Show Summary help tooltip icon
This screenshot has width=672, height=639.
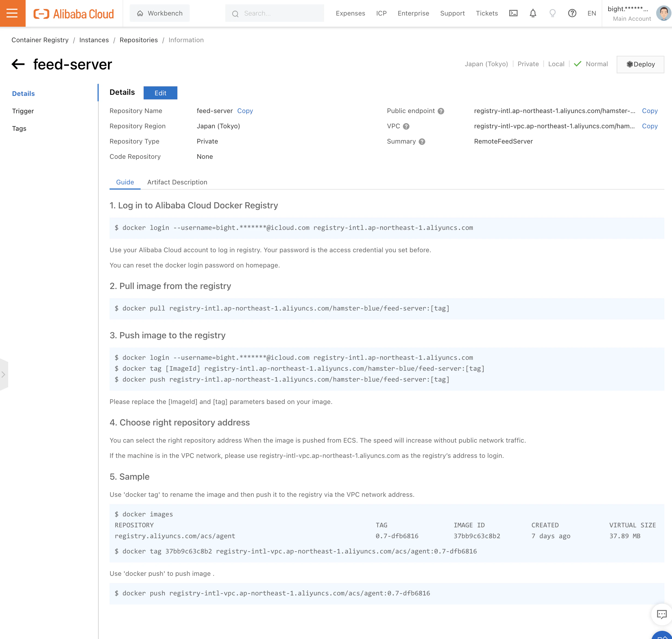click(422, 142)
